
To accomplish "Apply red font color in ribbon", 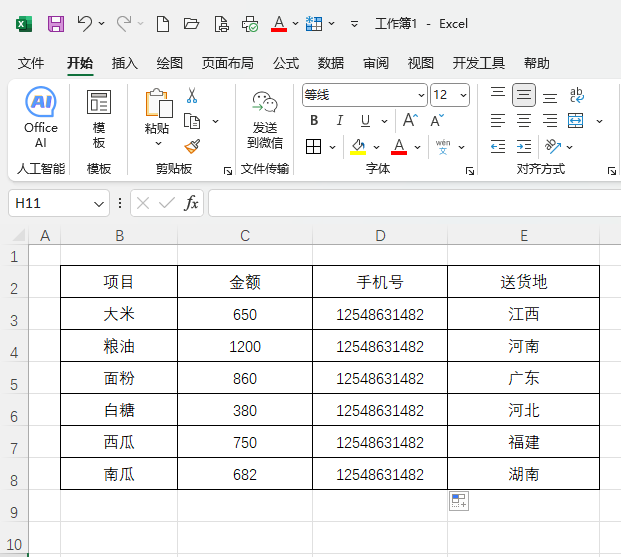I will click(399, 147).
